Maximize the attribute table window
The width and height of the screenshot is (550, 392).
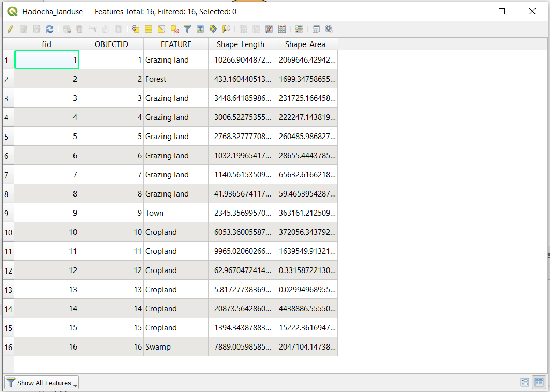pyautogui.click(x=502, y=11)
